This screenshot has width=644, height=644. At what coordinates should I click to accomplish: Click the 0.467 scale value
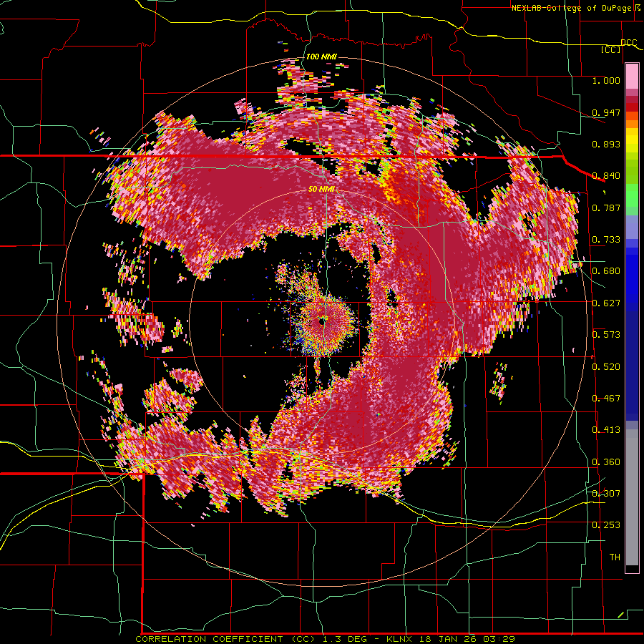click(606, 399)
